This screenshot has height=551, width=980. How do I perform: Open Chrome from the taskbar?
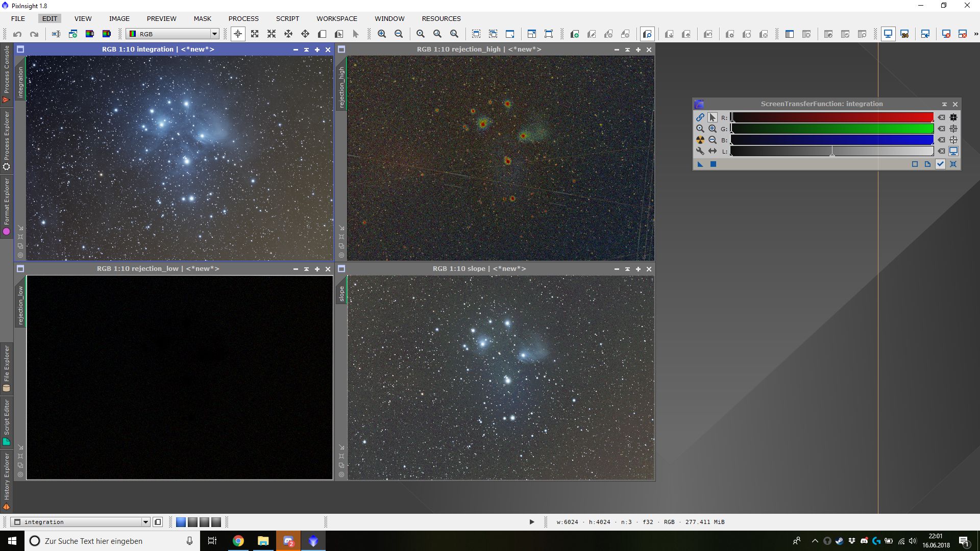(x=238, y=541)
